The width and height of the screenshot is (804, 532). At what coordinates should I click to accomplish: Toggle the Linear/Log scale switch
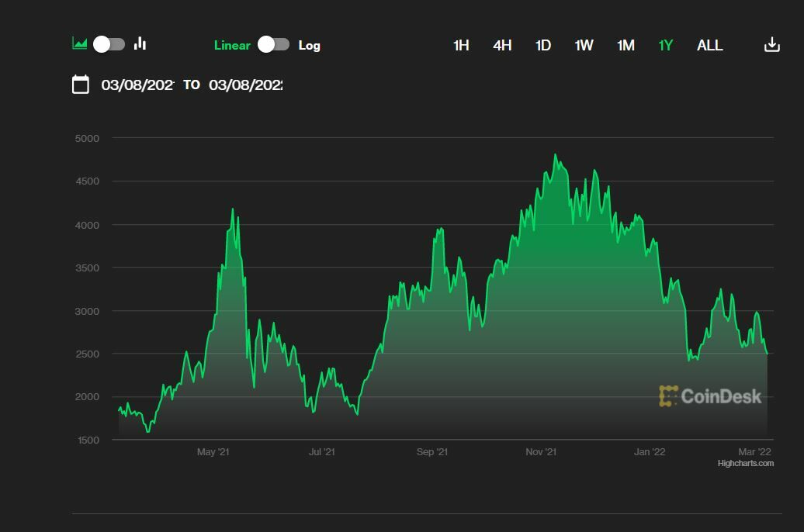[x=273, y=44]
